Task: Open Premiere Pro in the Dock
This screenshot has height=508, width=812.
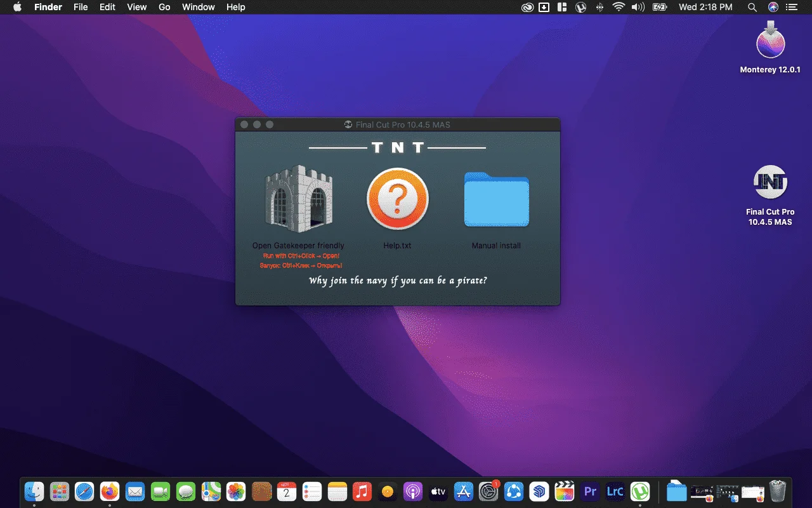Action: click(590, 491)
